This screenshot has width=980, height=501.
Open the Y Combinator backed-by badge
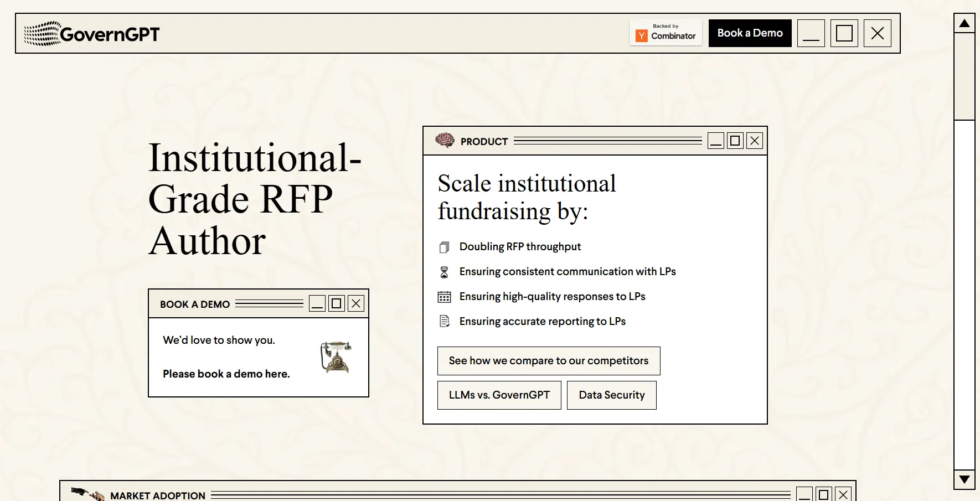click(x=666, y=33)
